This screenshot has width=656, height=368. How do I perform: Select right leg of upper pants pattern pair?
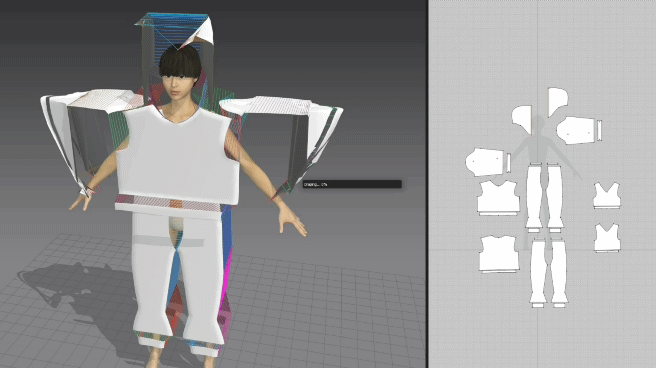click(556, 197)
